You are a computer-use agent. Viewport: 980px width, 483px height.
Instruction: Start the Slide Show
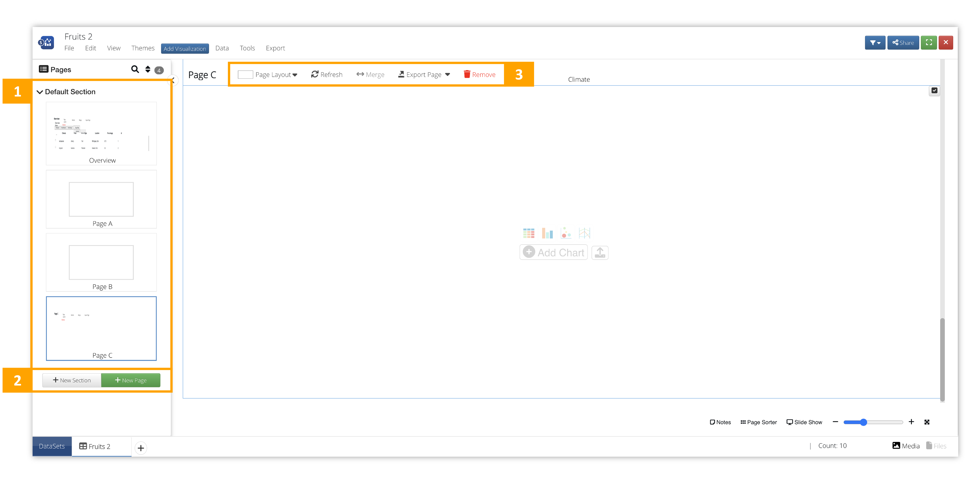point(804,422)
